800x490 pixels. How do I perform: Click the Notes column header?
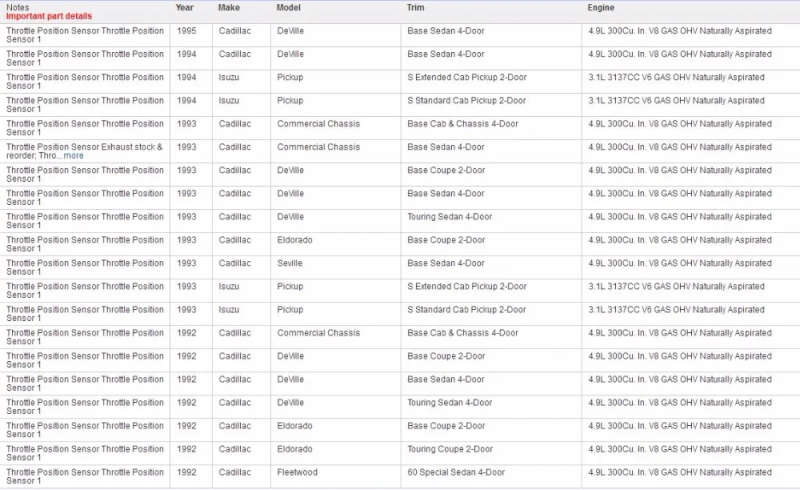click(17, 8)
